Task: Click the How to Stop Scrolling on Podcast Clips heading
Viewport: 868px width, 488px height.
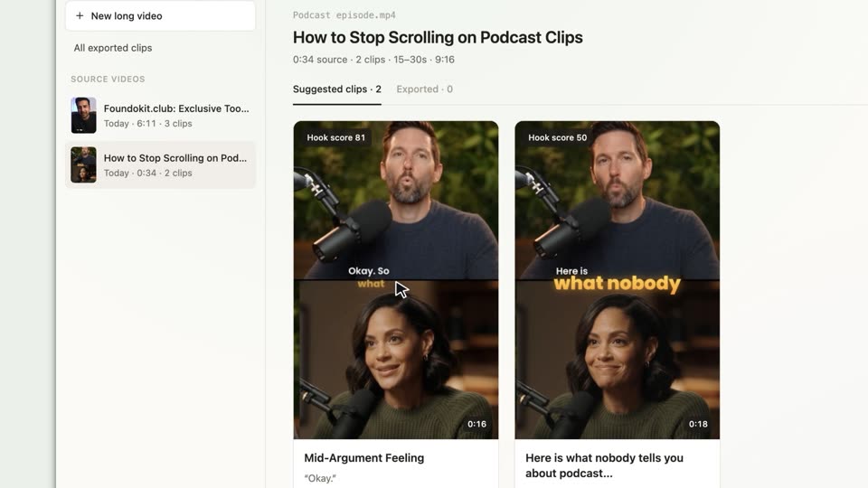Action: point(438,37)
